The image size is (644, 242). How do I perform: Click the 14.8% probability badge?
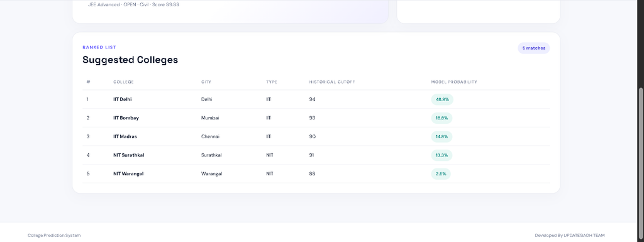[x=442, y=136]
